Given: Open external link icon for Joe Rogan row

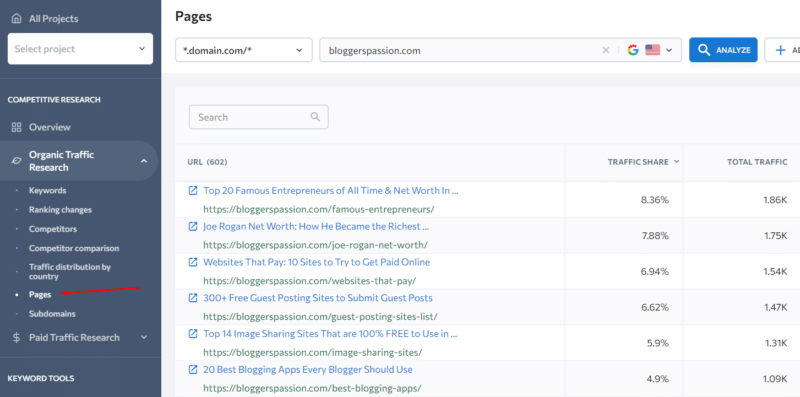Looking at the screenshot, I should pyautogui.click(x=193, y=226).
